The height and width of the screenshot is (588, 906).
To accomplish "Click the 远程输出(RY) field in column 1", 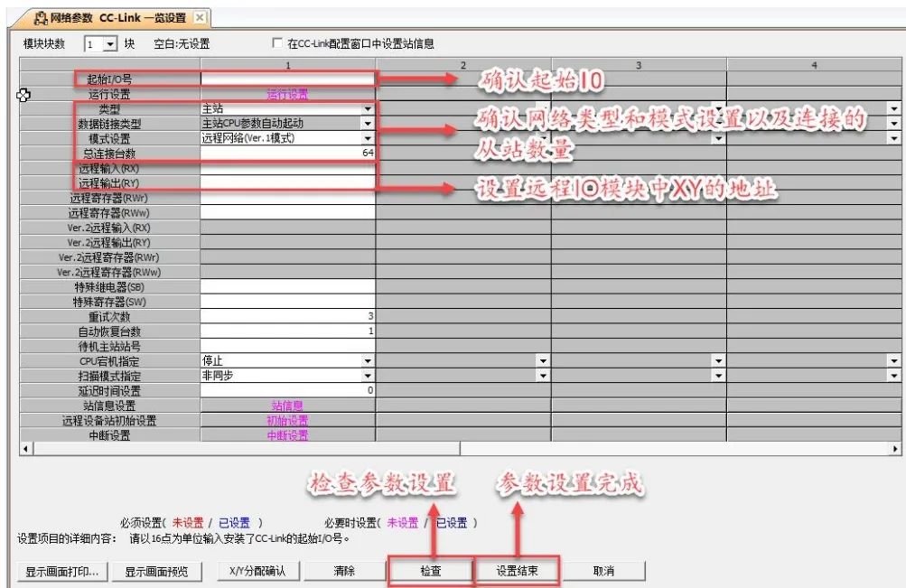I will coord(288,183).
